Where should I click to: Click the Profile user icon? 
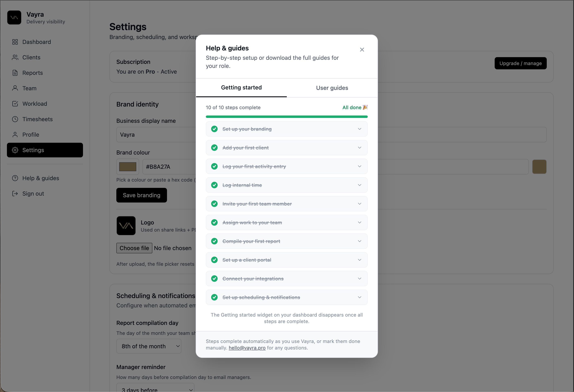pos(15,135)
